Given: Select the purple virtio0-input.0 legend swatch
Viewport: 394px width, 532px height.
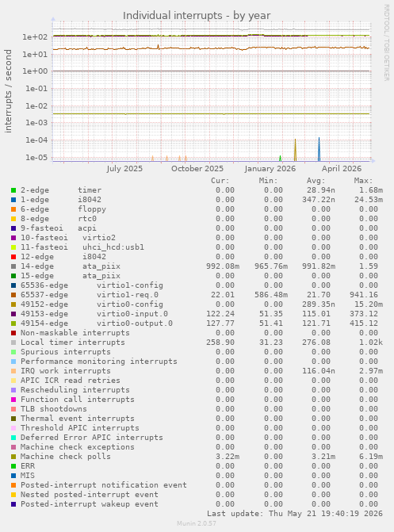Looking at the screenshot, I should tap(13, 314).
